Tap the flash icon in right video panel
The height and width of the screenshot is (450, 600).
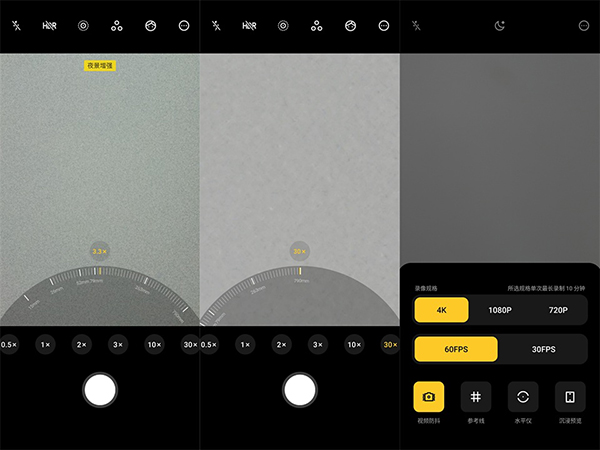tap(416, 26)
